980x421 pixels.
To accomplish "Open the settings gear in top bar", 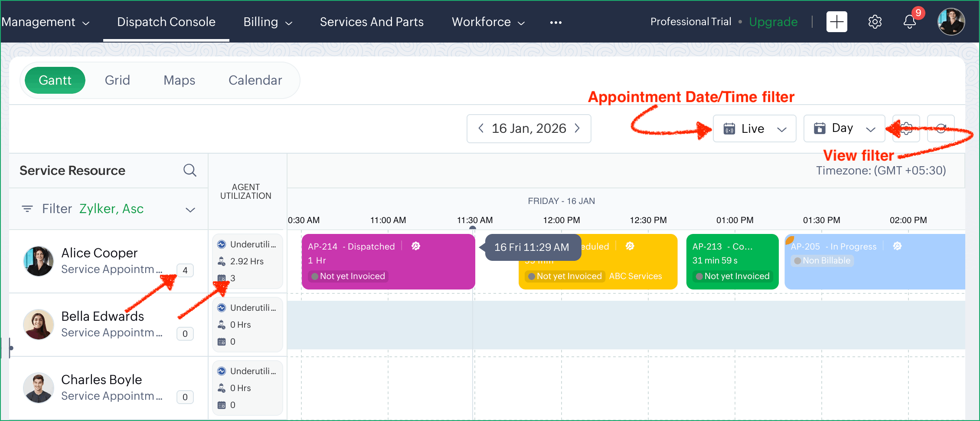I will click(875, 22).
